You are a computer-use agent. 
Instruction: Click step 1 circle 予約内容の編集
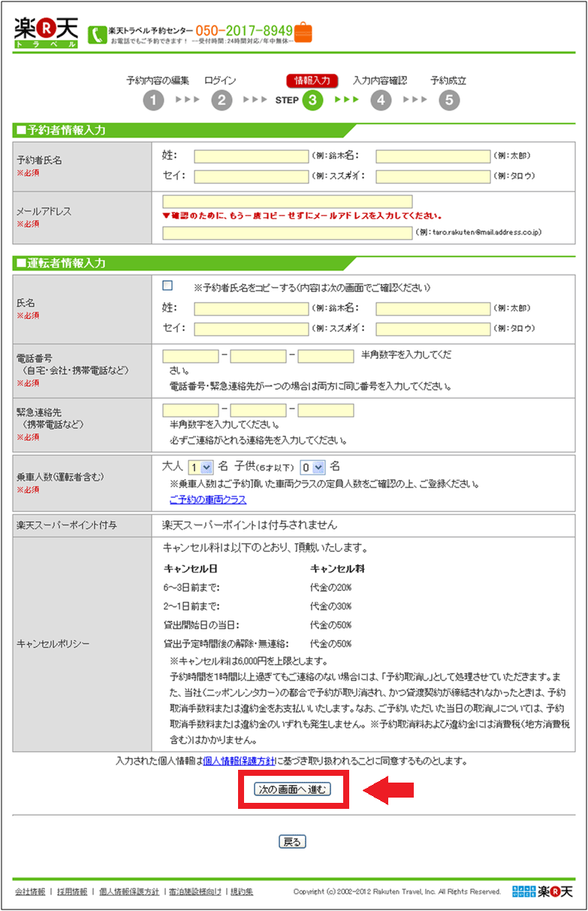(x=153, y=100)
